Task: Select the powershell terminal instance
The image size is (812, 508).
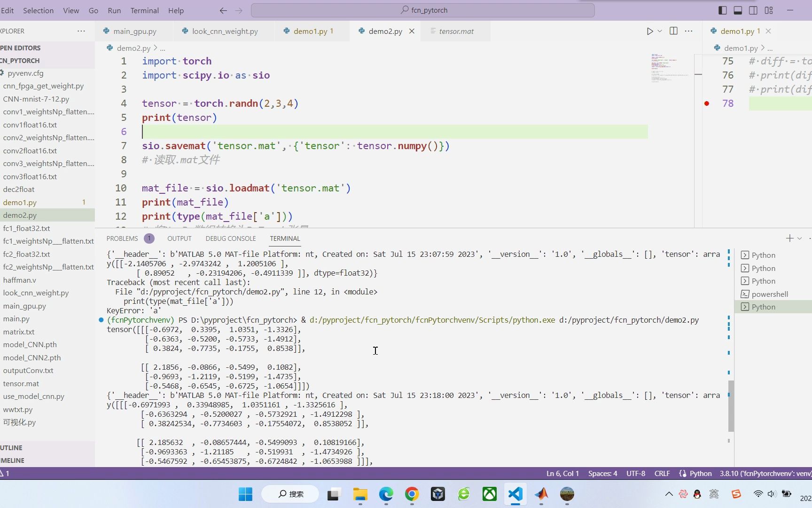Action: [x=773, y=294]
